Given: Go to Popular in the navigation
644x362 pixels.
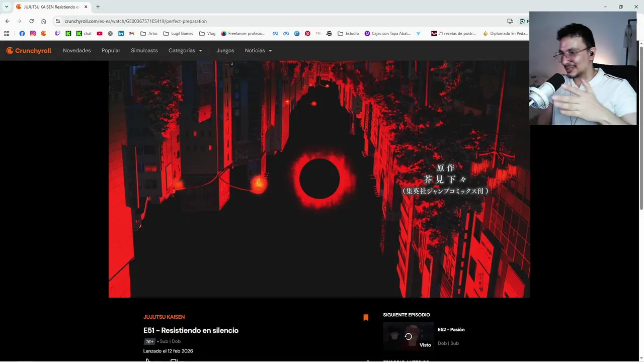Looking at the screenshot, I should pos(111,50).
